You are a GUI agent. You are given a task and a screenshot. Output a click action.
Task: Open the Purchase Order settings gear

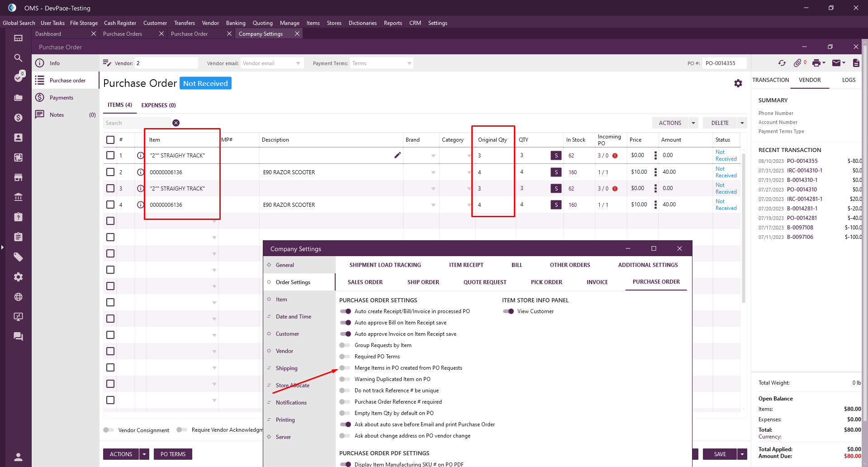738,83
